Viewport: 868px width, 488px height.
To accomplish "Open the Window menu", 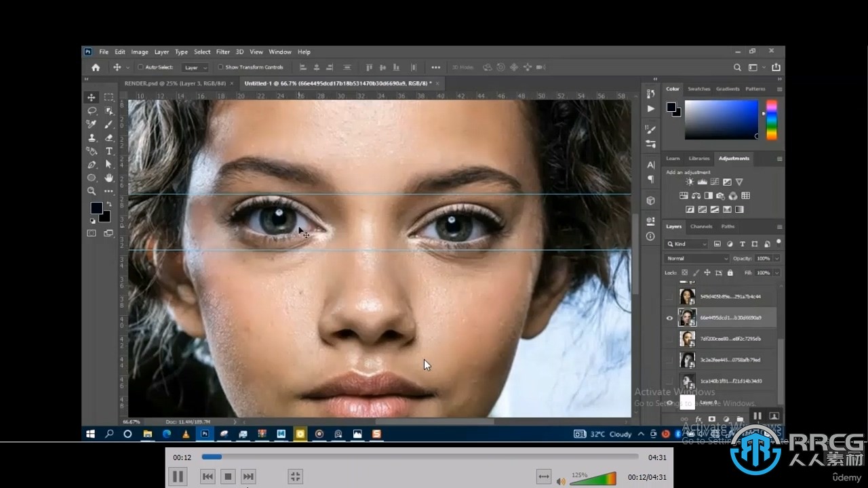I will (280, 52).
